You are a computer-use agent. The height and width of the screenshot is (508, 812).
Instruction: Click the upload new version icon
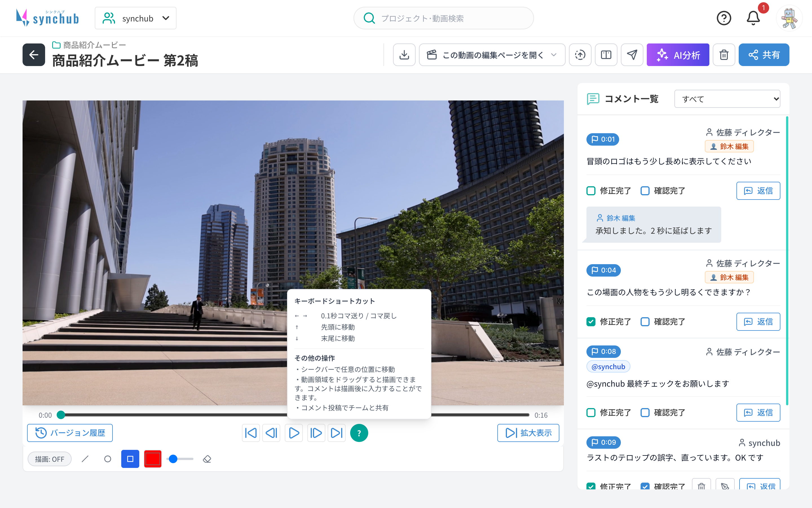(x=580, y=55)
